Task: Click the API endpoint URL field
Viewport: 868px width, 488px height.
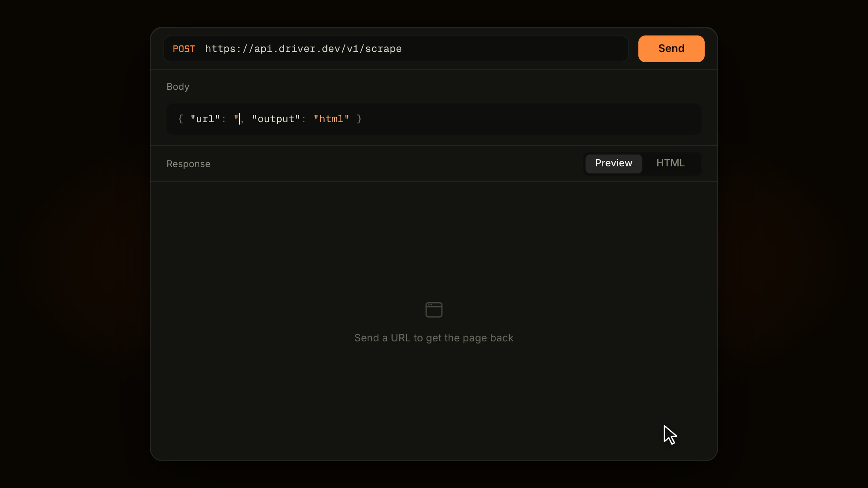Action: (x=396, y=49)
